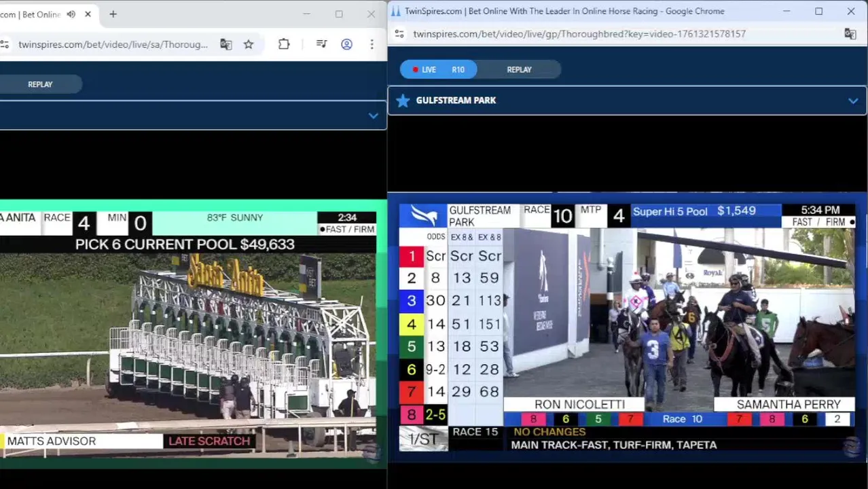Image resolution: width=868 pixels, height=489 pixels.
Task: View site information icon in right address bar
Action: 399,34
